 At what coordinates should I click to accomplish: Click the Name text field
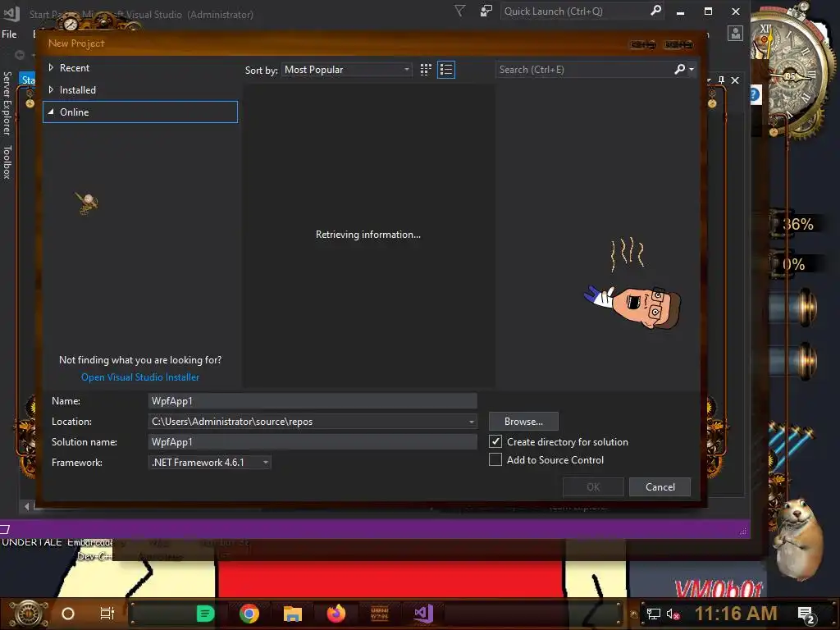[313, 400]
